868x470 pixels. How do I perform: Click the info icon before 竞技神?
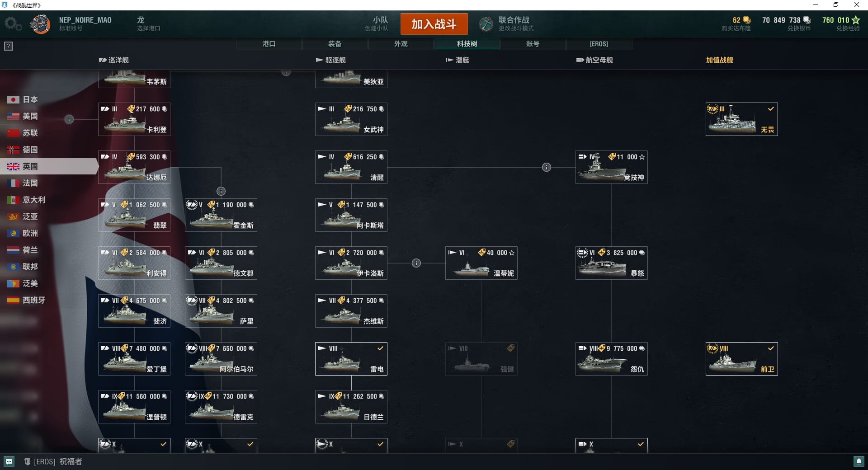547,167
